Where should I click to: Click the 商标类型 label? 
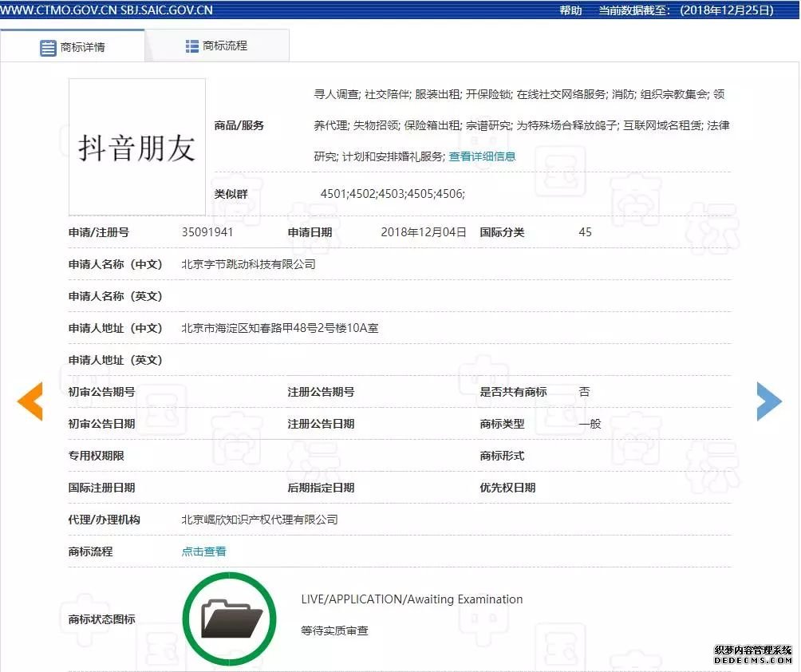click(x=502, y=424)
